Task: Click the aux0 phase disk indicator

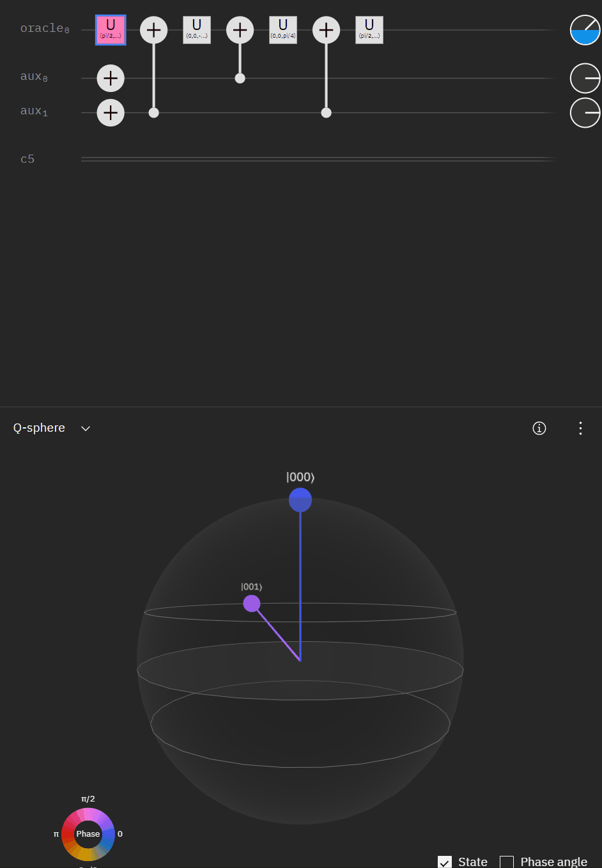Action: (x=585, y=79)
